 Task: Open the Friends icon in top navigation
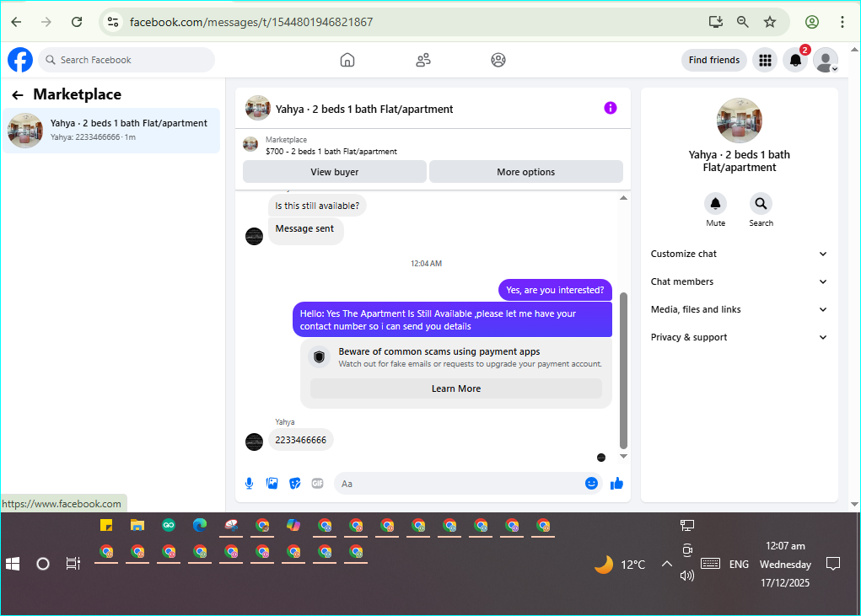[422, 60]
